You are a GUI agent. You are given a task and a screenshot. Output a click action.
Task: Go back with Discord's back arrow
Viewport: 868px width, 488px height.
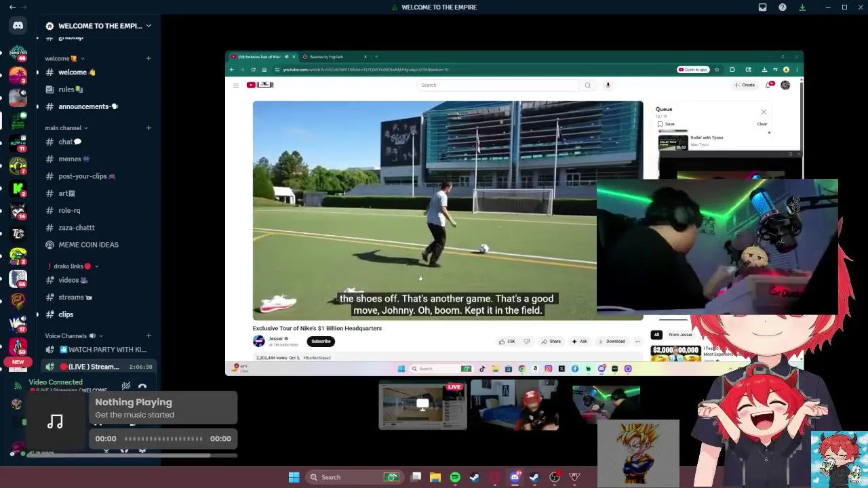click(12, 7)
